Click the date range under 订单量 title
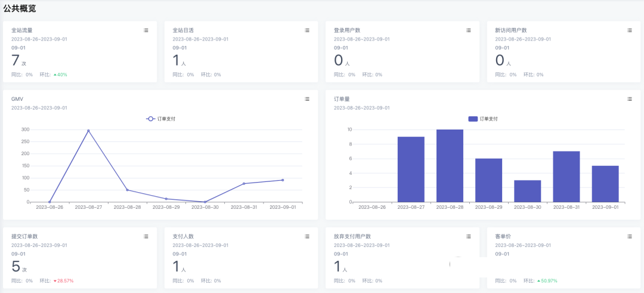 [362, 108]
